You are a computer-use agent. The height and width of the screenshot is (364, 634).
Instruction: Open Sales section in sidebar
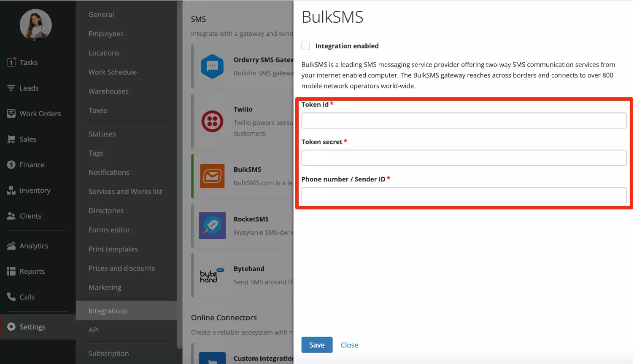coord(28,139)
